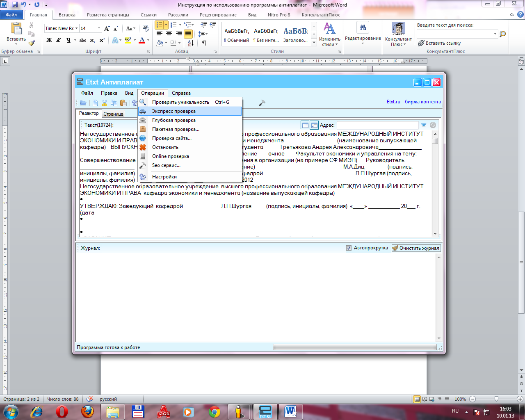The width and height of the screenshot is (525, 420).
Task: Click Вставить ссылку in КонсультантПлюс group
Action: [439, 43]
